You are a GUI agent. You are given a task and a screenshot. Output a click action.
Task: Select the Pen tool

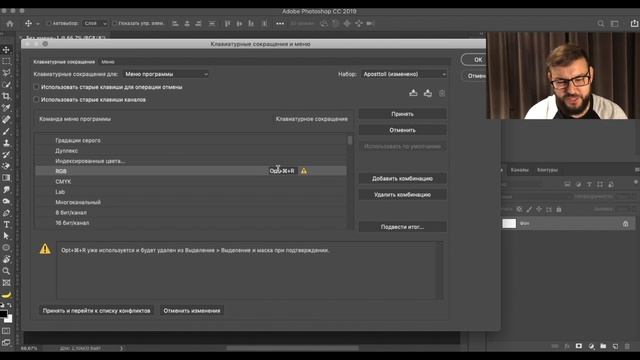coord(6,213)
